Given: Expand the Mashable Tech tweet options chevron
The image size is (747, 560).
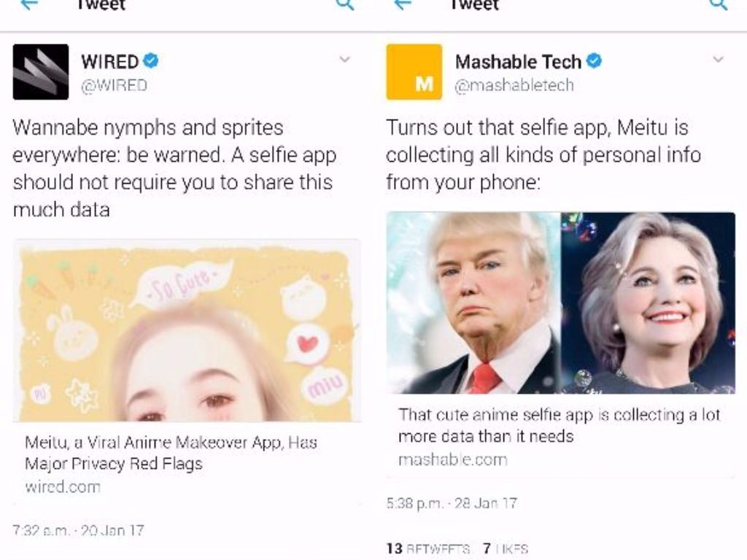Looking at the screenshot, I should (718, 60).
